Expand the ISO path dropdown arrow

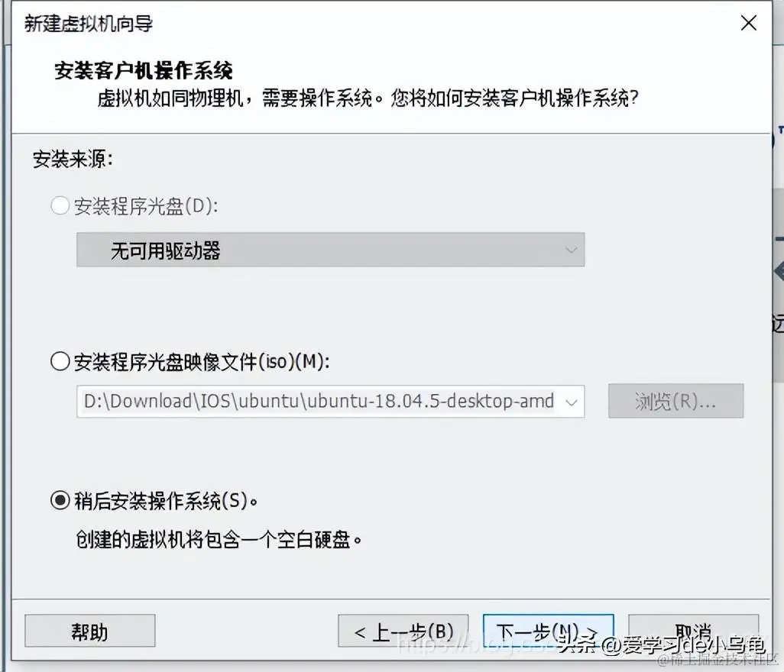click(x=571, y=402)
